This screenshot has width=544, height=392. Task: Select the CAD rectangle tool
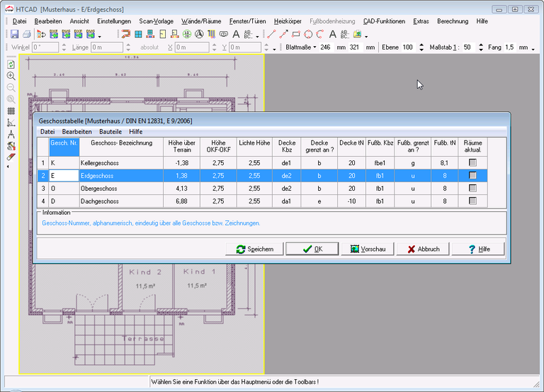point(296,34)
